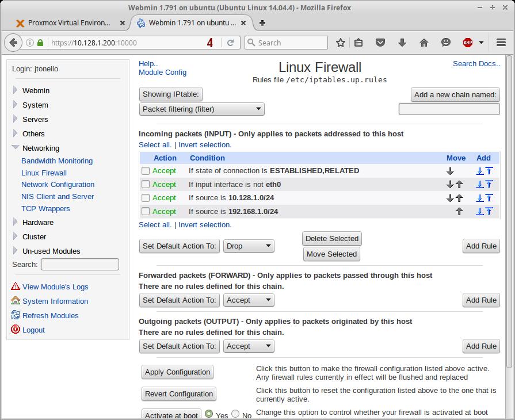The image size is (515, 420).
Task: Expand the Hardware category in sidebar
Action: click(38, 222)
